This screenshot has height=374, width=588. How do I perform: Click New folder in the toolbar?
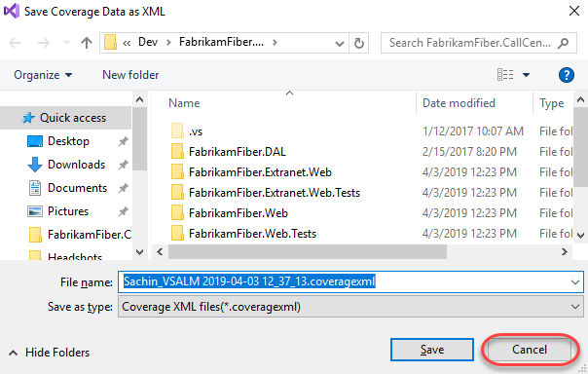130,75
